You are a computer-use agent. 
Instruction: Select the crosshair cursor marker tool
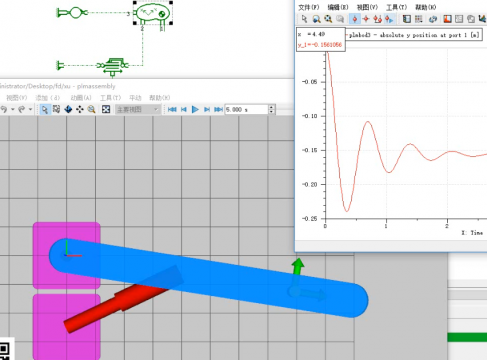[x=366, y=19]
